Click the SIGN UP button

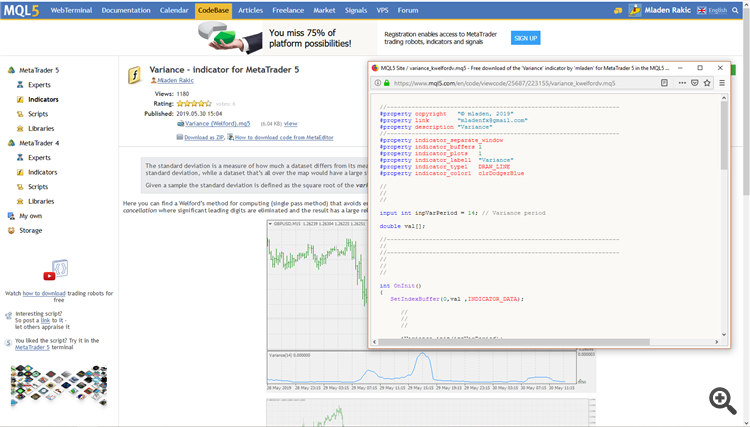tap(526, 38)
